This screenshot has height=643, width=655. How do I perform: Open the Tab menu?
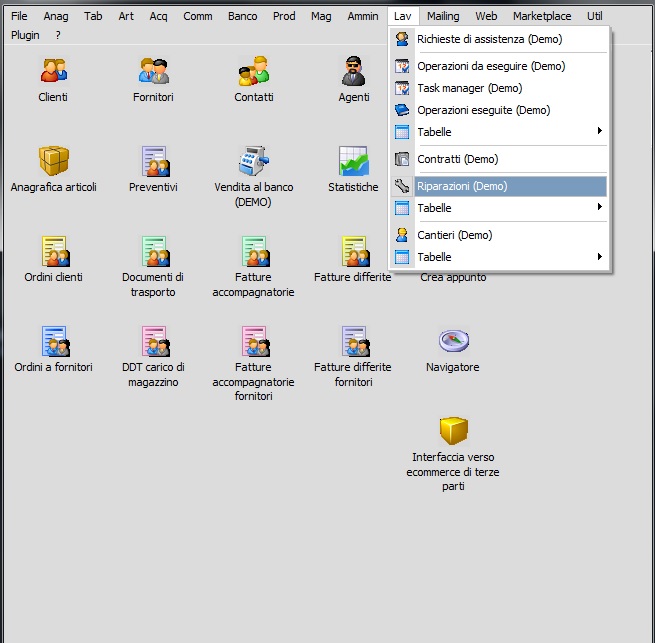pyautogui.click(x=93, y=16)
